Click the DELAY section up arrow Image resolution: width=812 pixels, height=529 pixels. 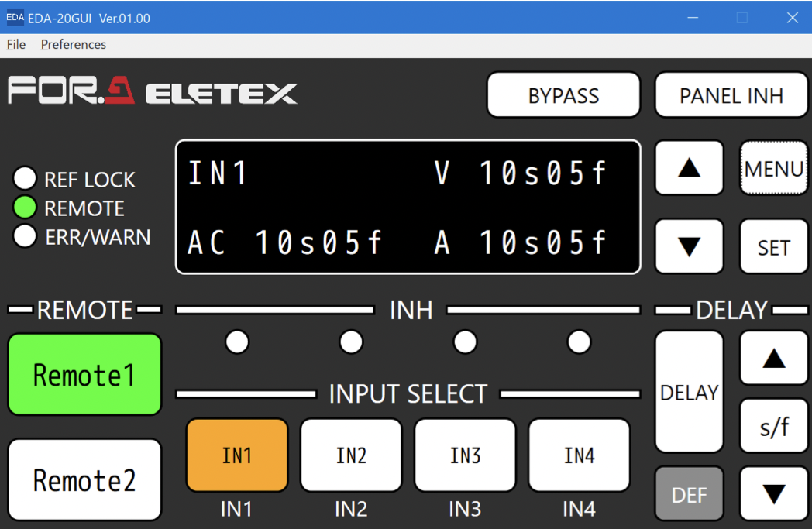[774, 358]
